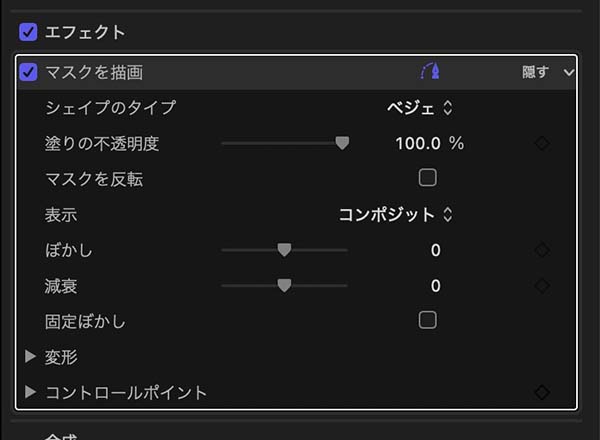Viewport: 600px width, 440px height.
Task: Click the ぼかし slider handle
Action: tap(284, 250)
